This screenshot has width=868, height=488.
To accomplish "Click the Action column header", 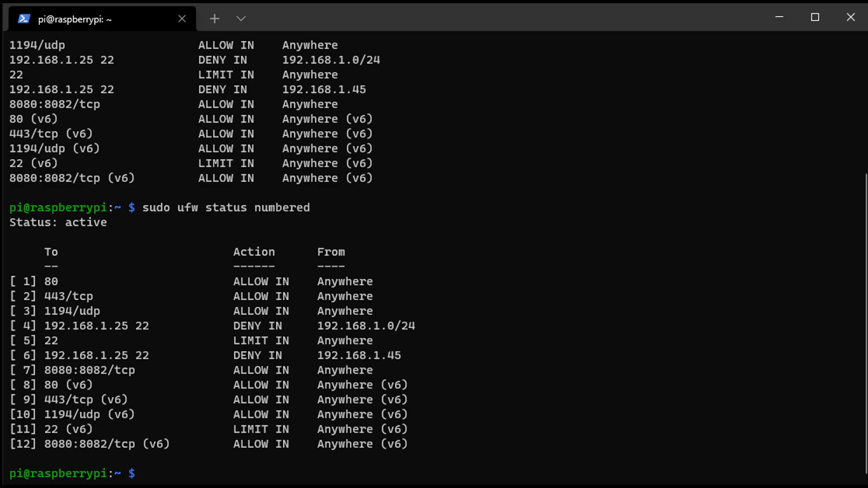I will [254, 252].
